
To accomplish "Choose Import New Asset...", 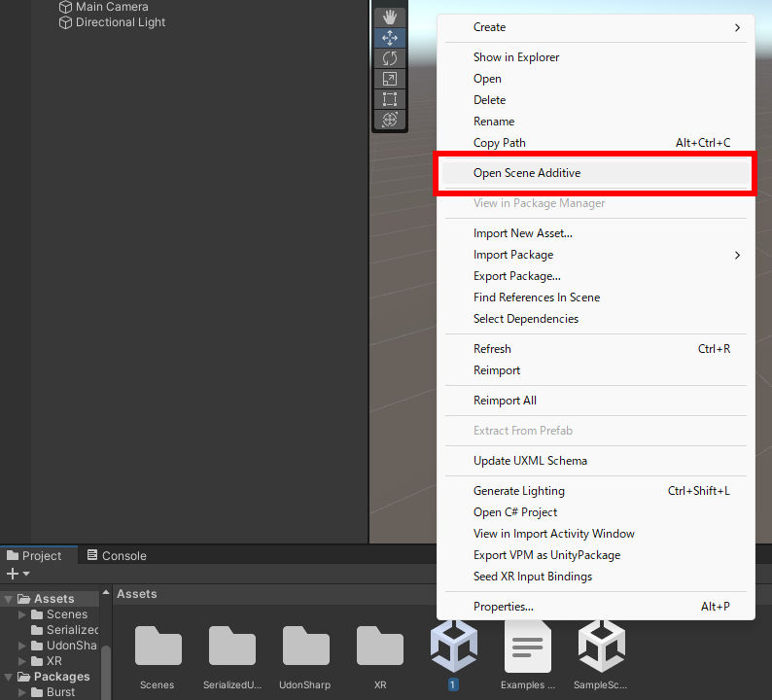I will [596, 233].
